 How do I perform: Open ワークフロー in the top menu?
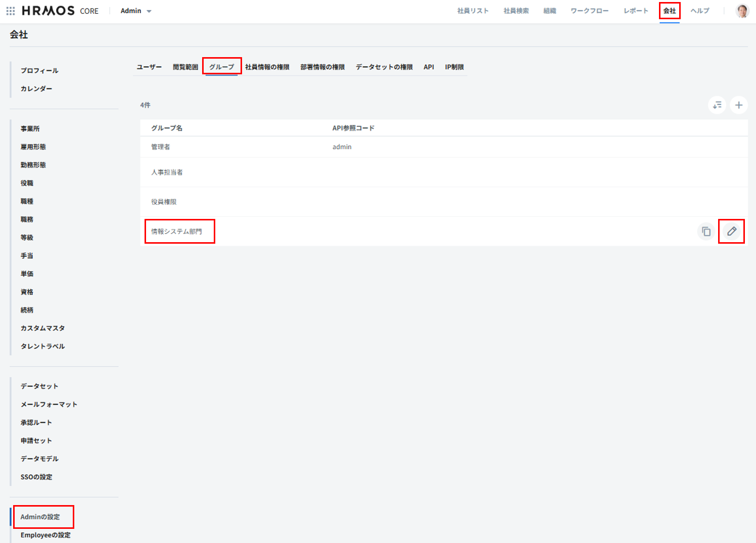[x=589, y=11]
